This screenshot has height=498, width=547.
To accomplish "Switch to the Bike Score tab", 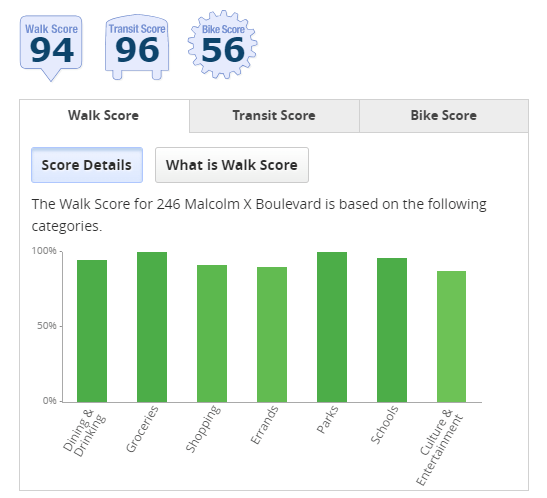I will 444,116.
